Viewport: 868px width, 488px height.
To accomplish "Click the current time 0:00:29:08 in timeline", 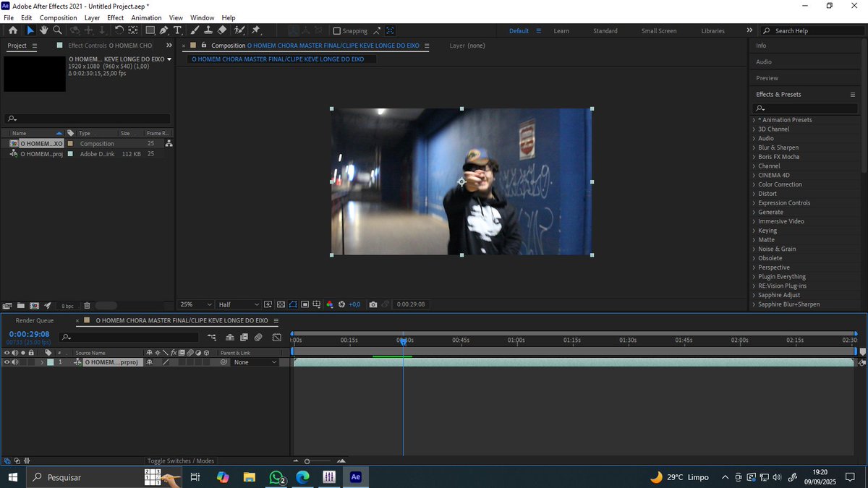I will 29,334.
